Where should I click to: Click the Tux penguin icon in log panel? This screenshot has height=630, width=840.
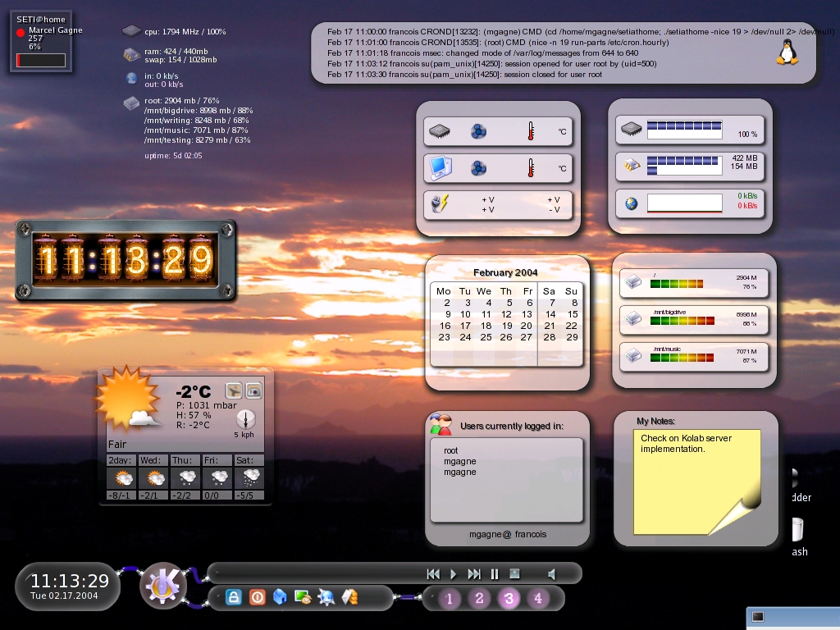click(787, 52)
